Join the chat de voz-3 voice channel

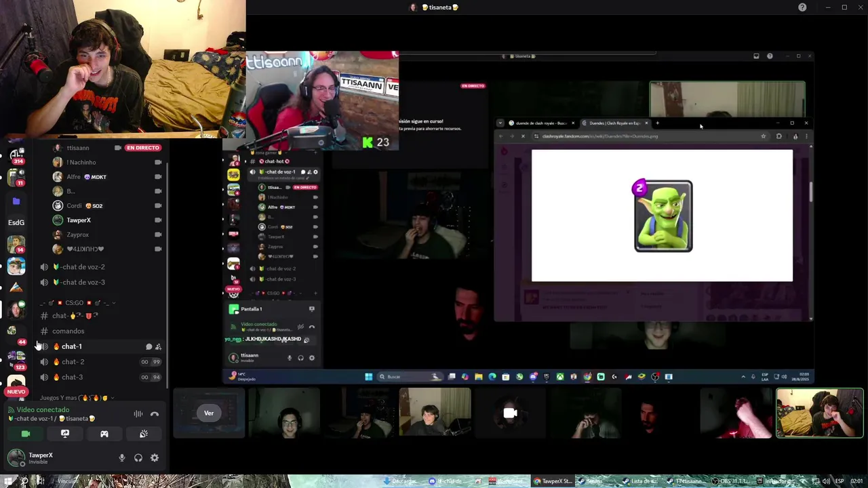coord(83,282)
